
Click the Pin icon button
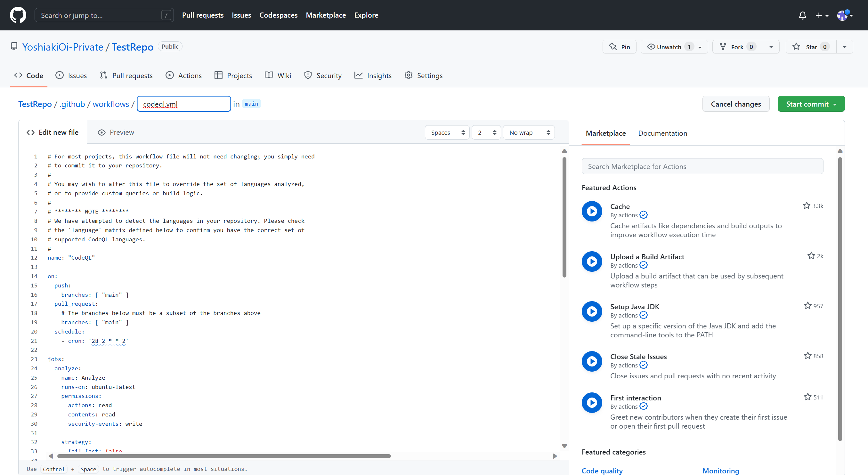pos(619,46)
